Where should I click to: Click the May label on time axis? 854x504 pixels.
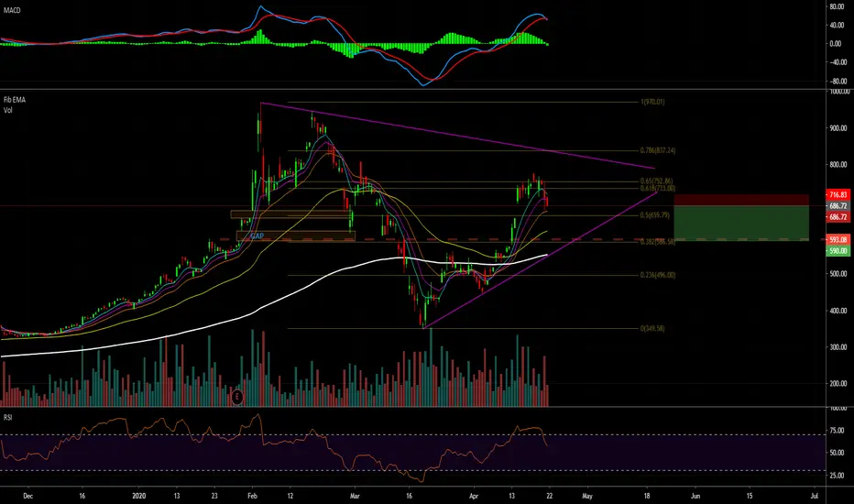(x=587, y=497)
